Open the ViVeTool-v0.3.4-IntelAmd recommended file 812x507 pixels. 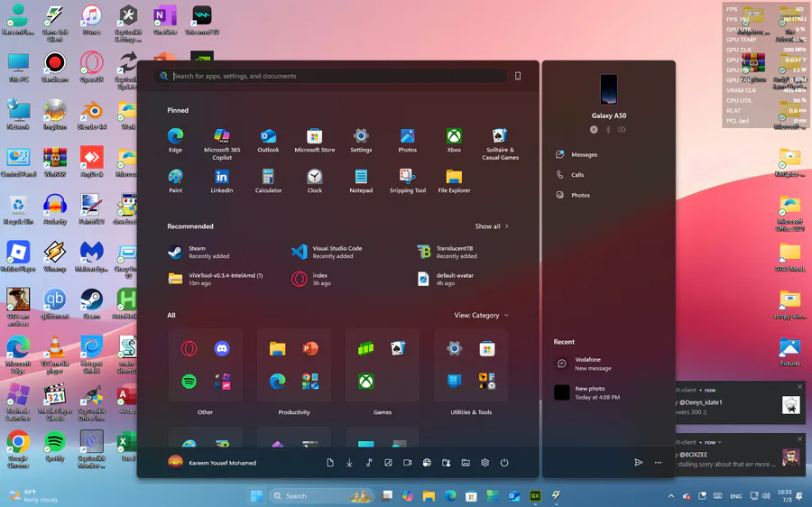(216, 279)
